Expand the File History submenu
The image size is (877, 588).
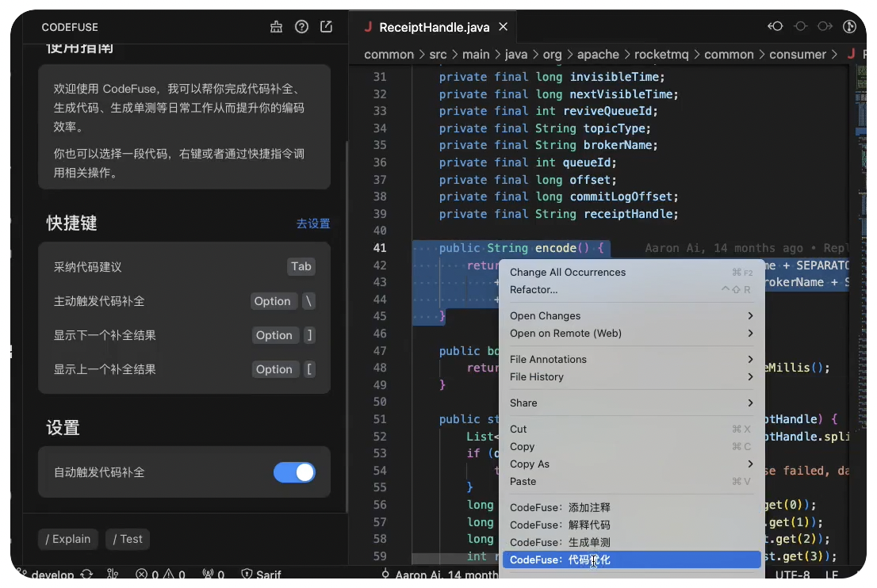point(631,376)
